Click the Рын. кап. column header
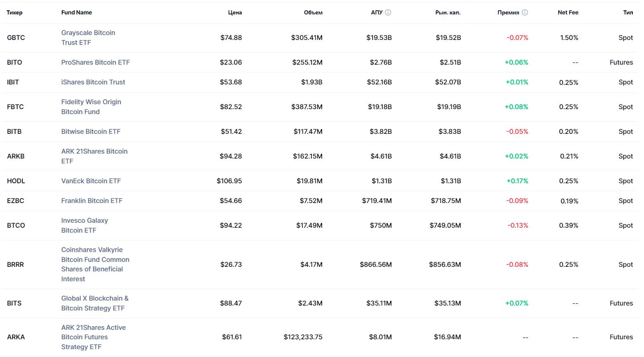Screen dimensions: 644x357 [448, 12]
